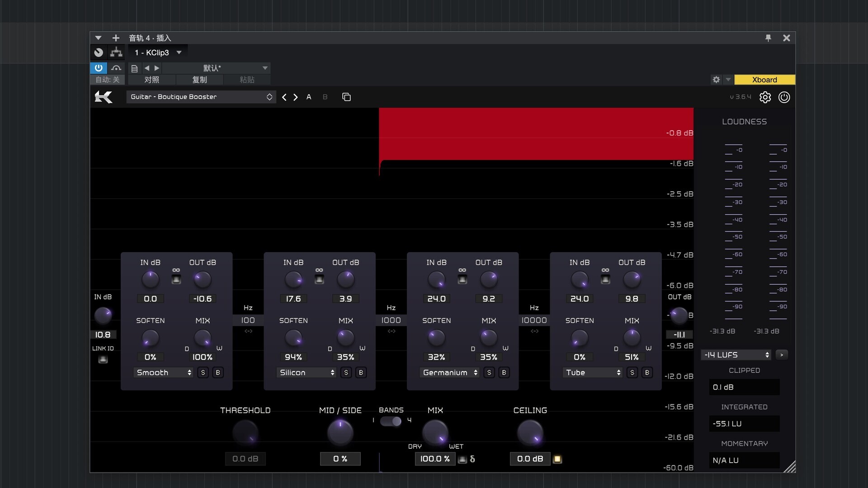Viewport: 868px width, 488px height.
Task: Click the CLIPPED 0.1 dB readout
Action: point(744,387)
